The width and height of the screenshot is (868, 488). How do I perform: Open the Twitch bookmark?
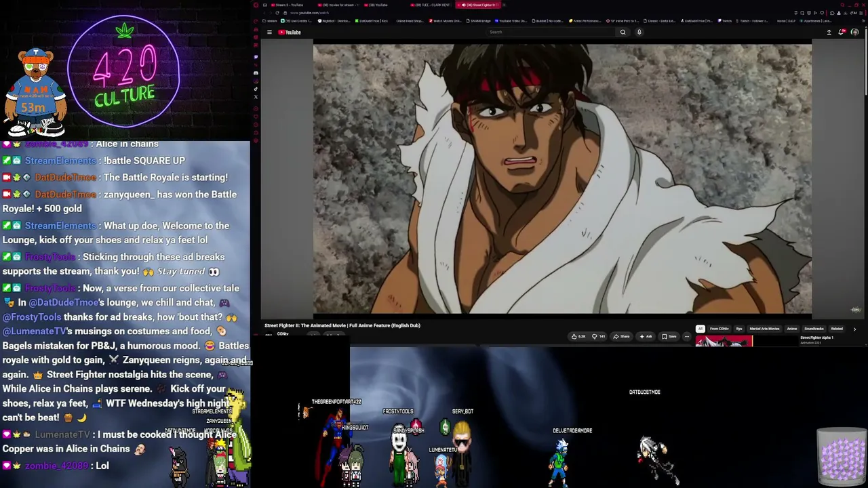pos(726,21)
